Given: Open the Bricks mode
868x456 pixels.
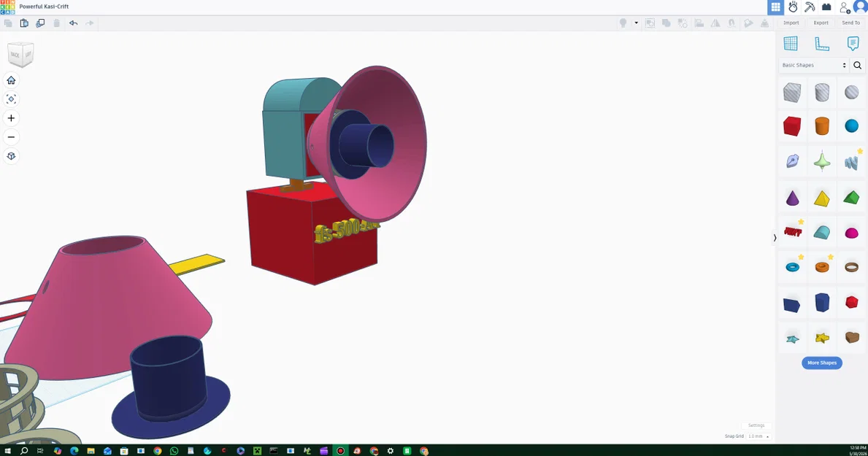Looking at the screenshot, I should click(826, 7).
